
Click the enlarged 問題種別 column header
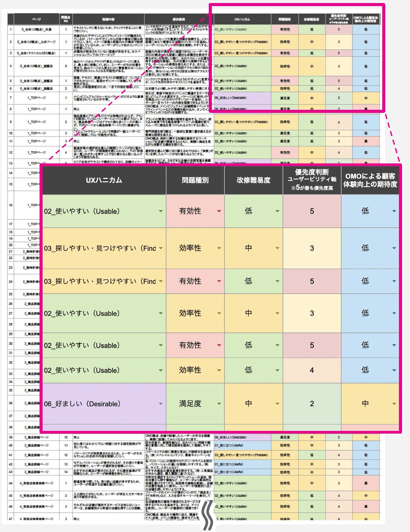(x=195, y=180)
